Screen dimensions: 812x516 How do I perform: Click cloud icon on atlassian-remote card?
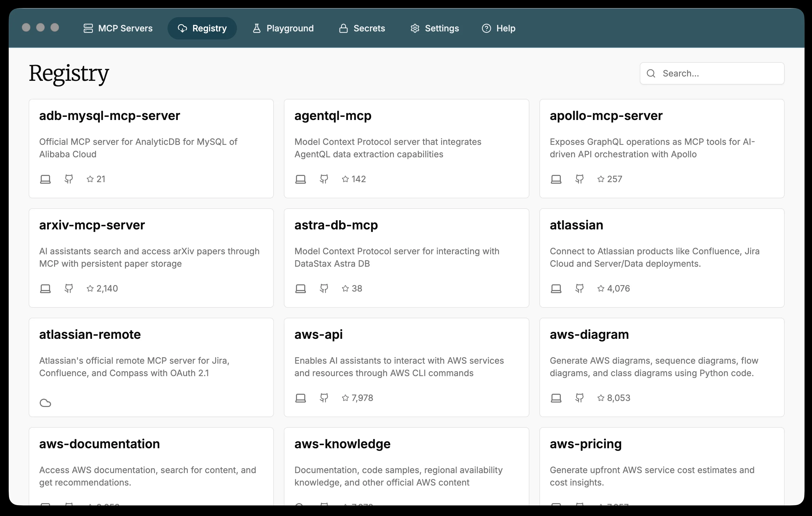pyautogui.click(x=45, y=403)
